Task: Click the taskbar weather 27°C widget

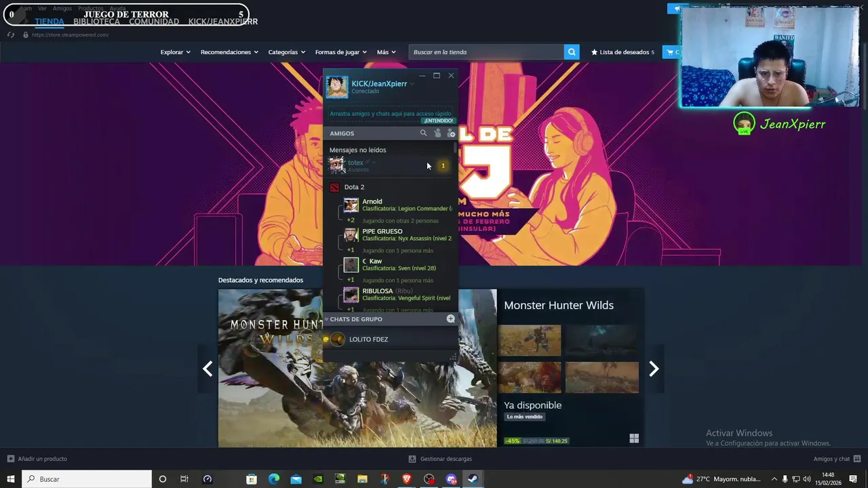Action: tap(722, 479)
